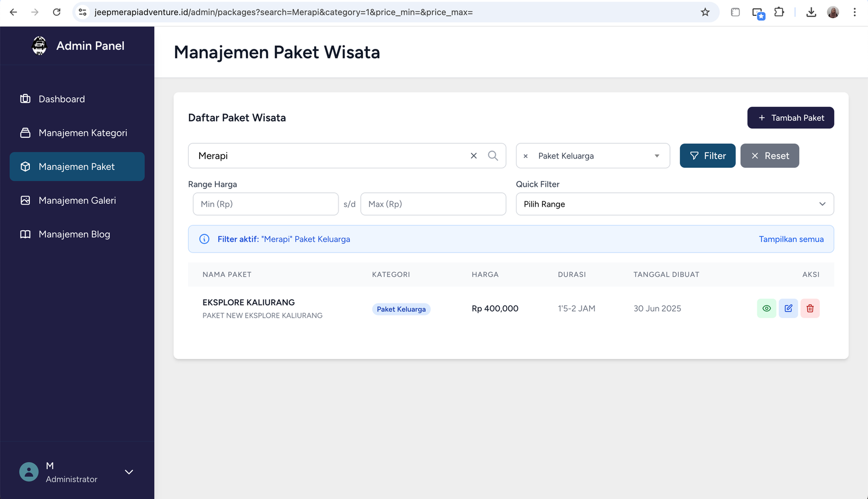Clear the Merapi search text with X icon
The width and height of the screenshot is (868, 499).
(474, 156)
